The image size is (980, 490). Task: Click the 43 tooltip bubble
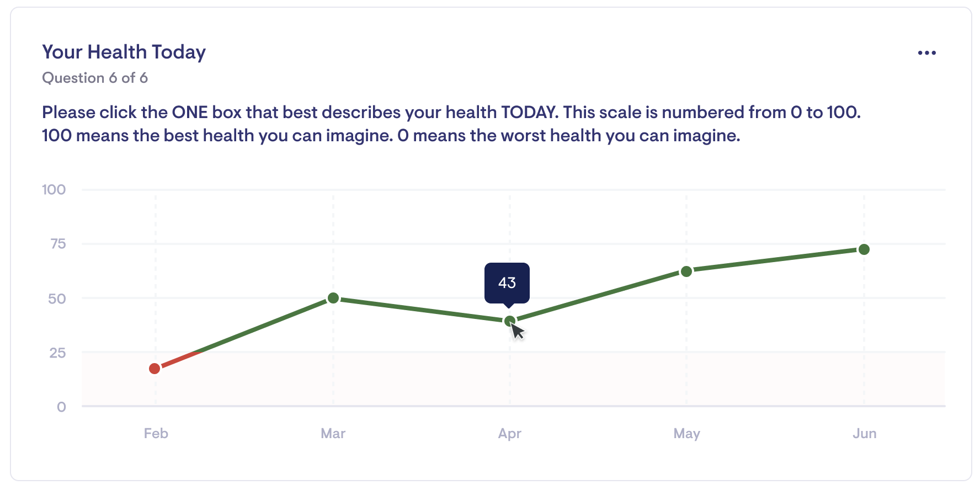[x=507, y=283]
